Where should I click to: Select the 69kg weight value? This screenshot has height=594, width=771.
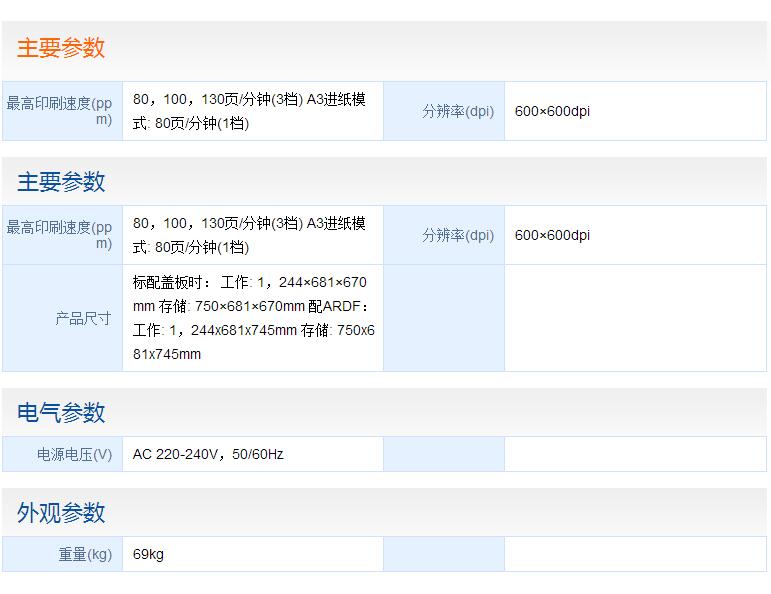[x=148, y=554]
